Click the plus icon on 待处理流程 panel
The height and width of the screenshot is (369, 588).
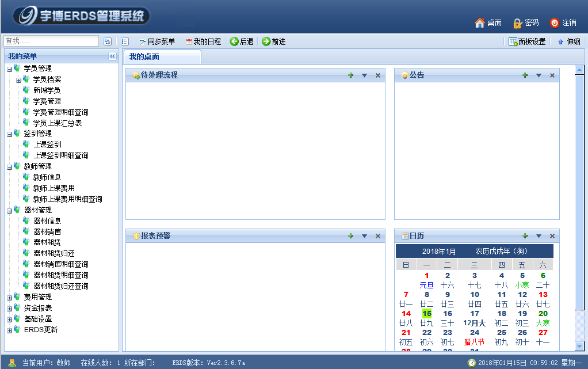(x=350, y=75)
